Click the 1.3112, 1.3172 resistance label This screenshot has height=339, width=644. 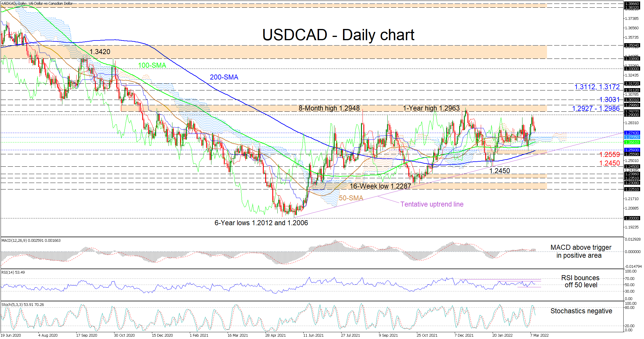pos(597,87)
